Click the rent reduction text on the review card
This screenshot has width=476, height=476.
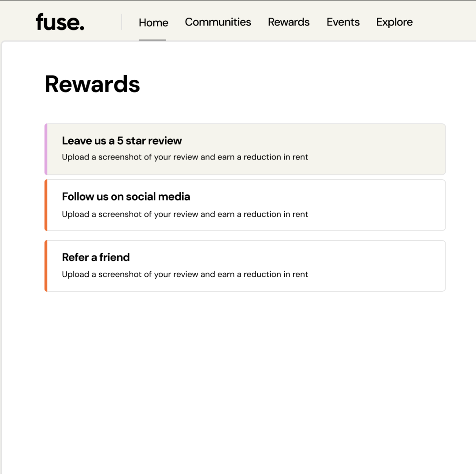[185, 157]
